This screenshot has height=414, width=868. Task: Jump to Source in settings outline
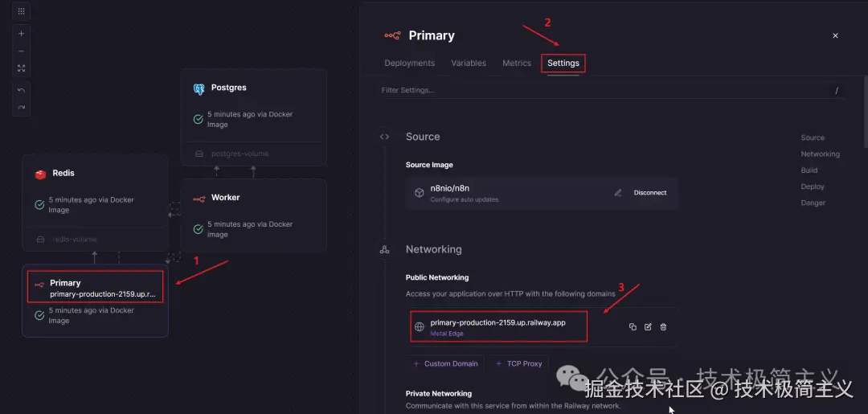pos(813,137)
